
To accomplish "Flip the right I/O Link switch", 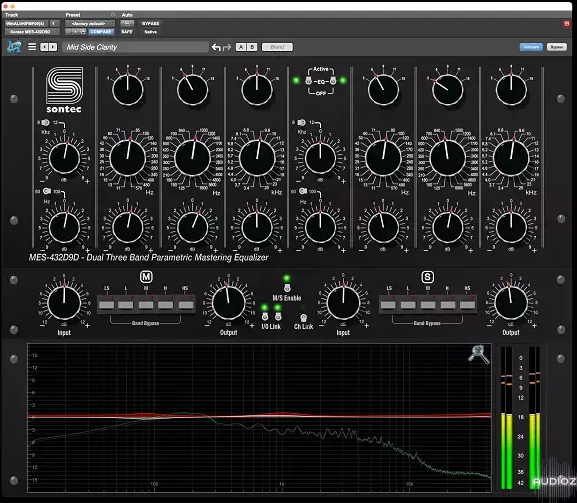I will (278, 316).
